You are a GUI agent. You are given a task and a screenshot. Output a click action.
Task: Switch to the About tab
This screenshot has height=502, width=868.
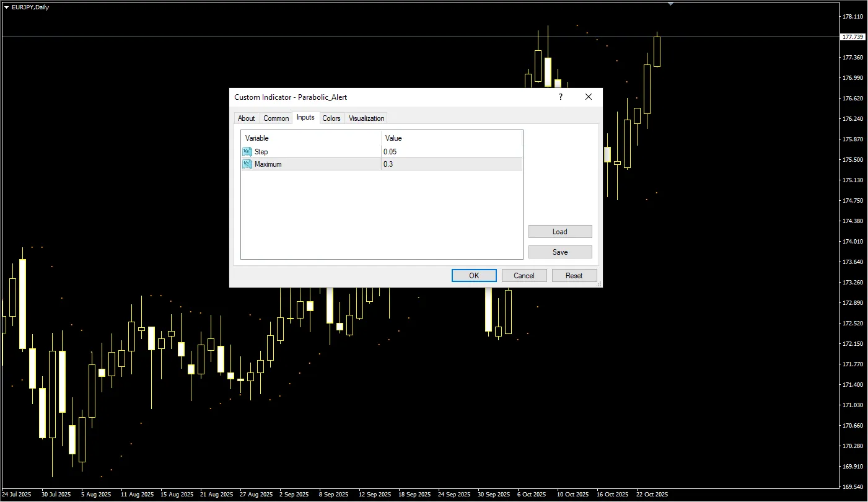point(247,118)
